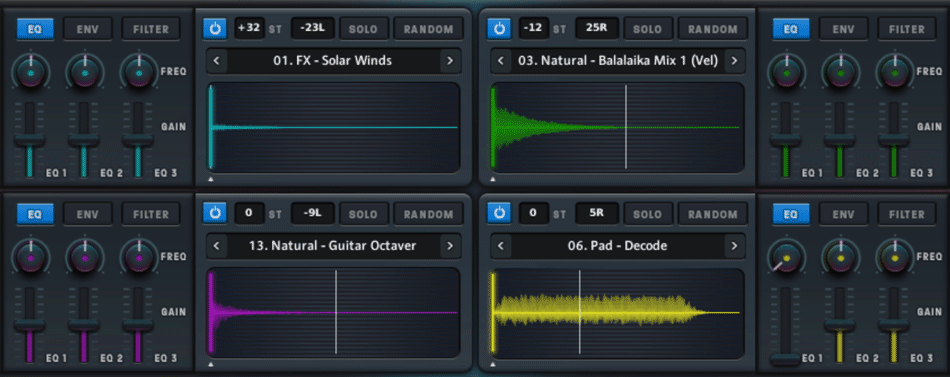The image size is (950, 377).
Task: Select FILTER tab in magenta layer panel
Action: (x=151, y=214)
